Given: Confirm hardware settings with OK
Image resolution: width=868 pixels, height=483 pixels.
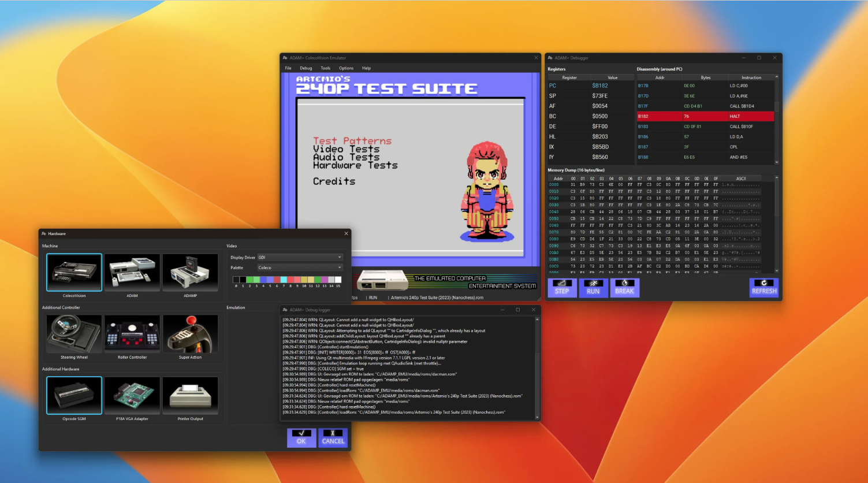Looking at the screenshot, I should [301, 437].
